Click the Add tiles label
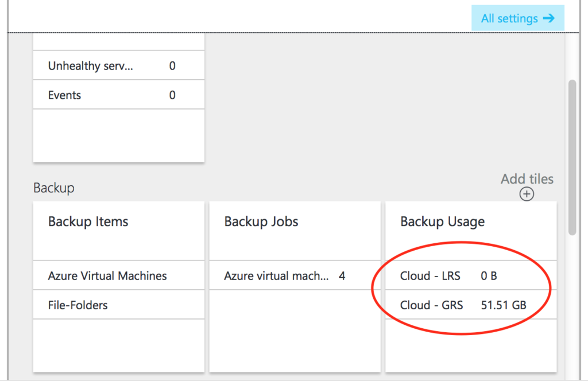Image resolution: width=588 pixels, height=381 pixels. click(x=527, y=179)
